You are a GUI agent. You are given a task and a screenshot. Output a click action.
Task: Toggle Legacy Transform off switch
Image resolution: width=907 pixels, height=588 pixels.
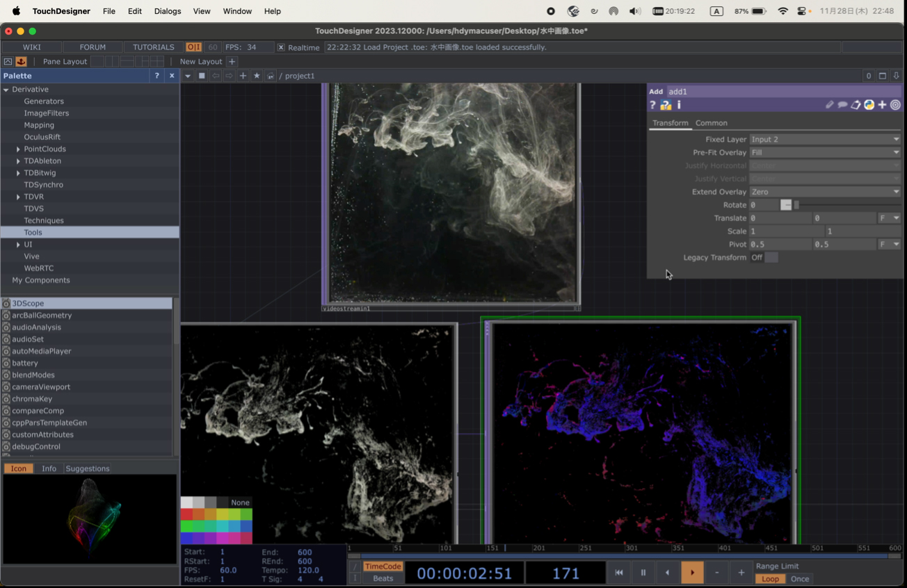pyautogui.click(x=771, y=257)
